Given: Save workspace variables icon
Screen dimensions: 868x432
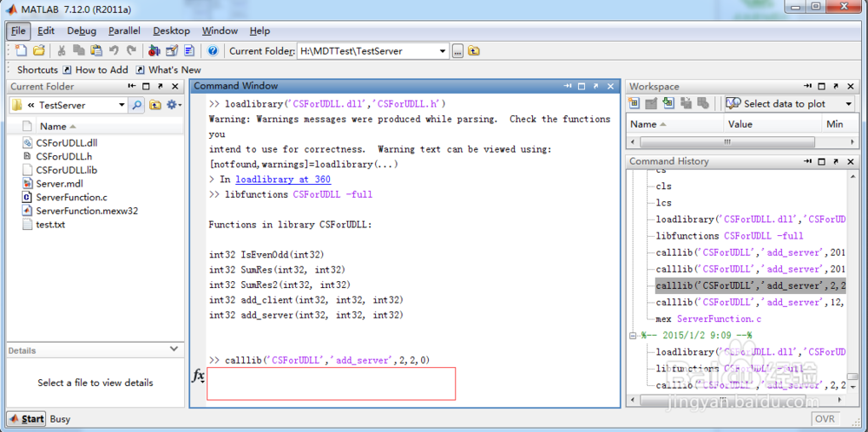Looking at the screenshot, I should 687,103.
